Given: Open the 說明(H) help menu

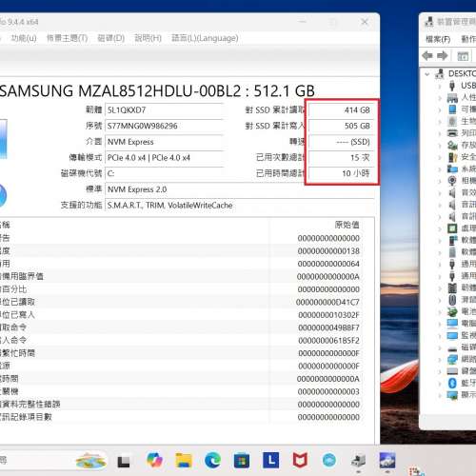Looking at the screenshot, I should click(148, 38).
